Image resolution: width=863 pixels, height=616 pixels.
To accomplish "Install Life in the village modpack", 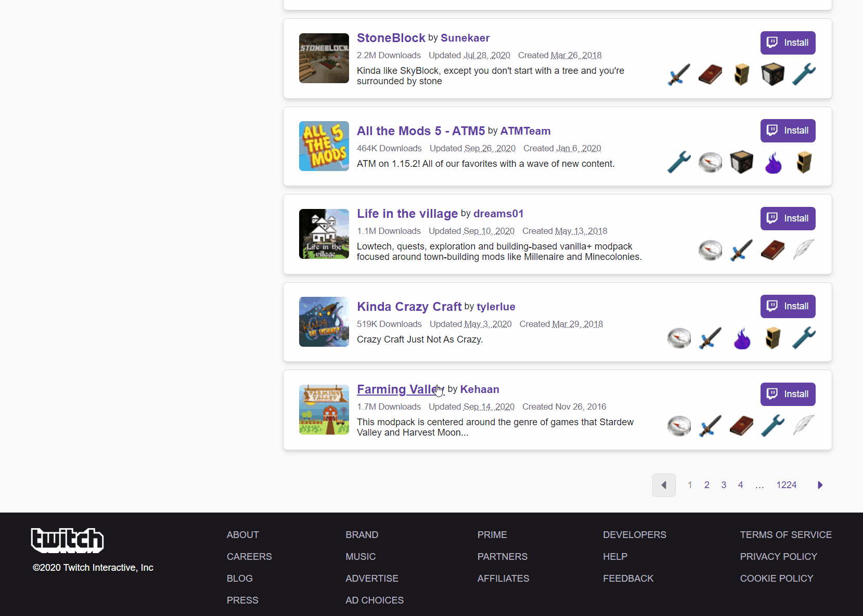I will point(788,218).
